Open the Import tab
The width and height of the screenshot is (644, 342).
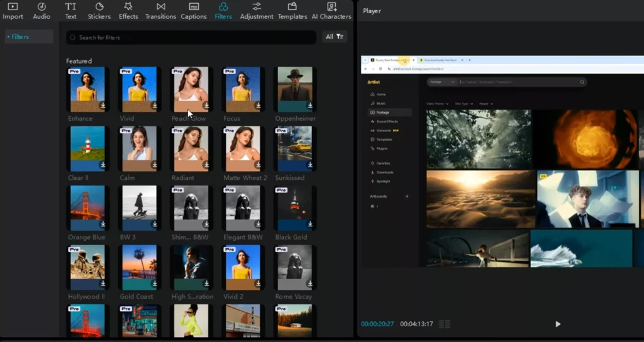(x=13, y=11)
